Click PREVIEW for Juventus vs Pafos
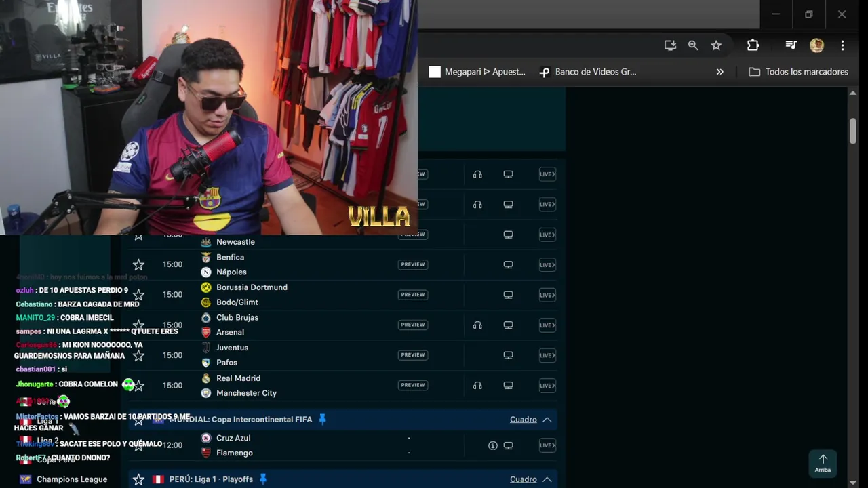Screen dimensions: 868x488 (413, 355)
